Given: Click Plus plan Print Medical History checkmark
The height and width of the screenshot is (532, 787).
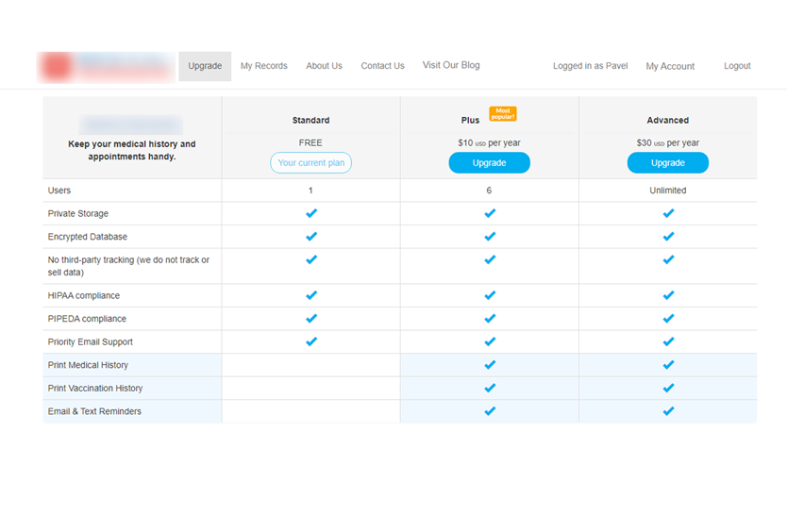Looking at the screenshot, I should click(489, 365).
